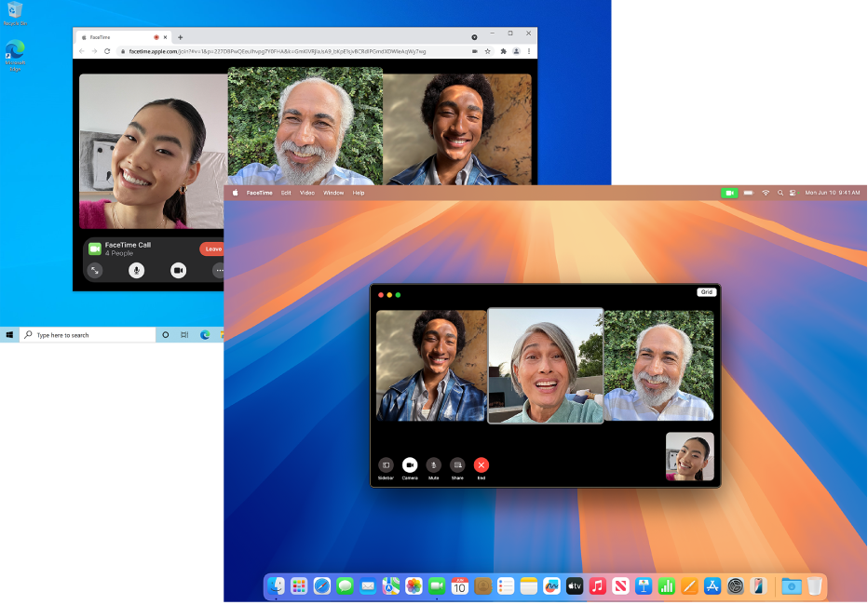This screenshot has width=868, height=605.
Task: Open iPhone Mirroring from the Dock
Action: tap(758, 585)
